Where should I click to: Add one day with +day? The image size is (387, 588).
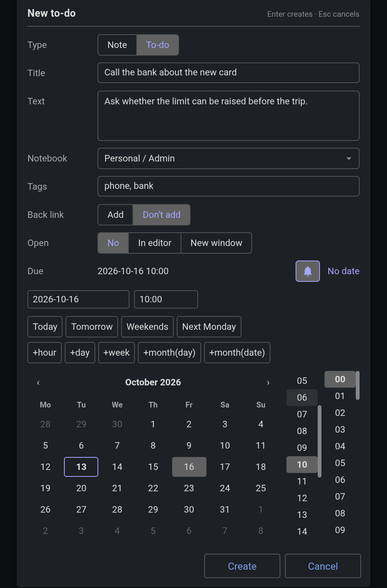[x=80, y=353]
